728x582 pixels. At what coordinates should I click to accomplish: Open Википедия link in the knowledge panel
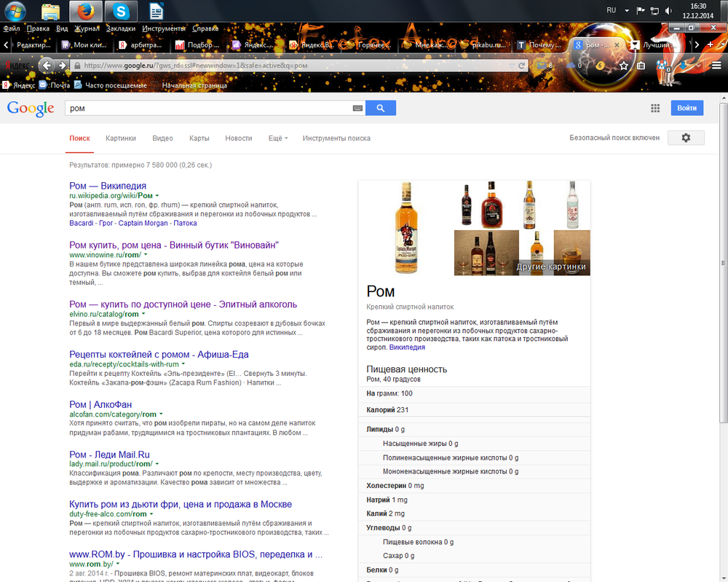click(x=407, y=347)
